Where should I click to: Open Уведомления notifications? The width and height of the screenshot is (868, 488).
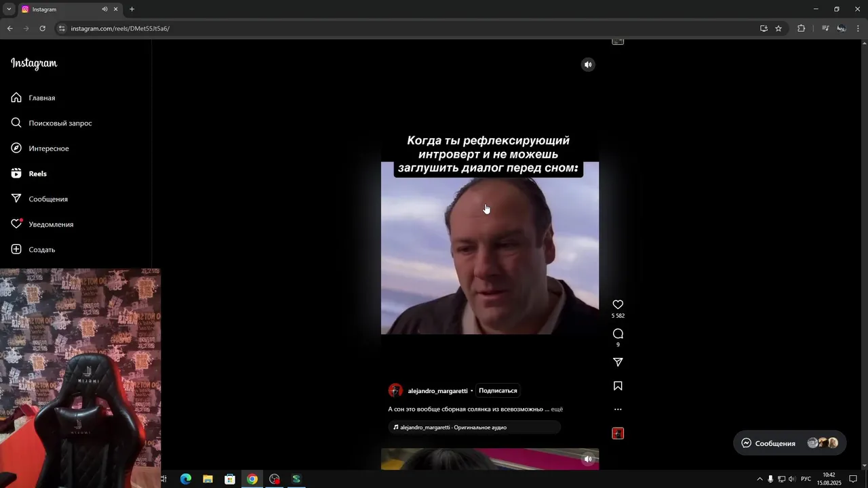coord(51,224)
